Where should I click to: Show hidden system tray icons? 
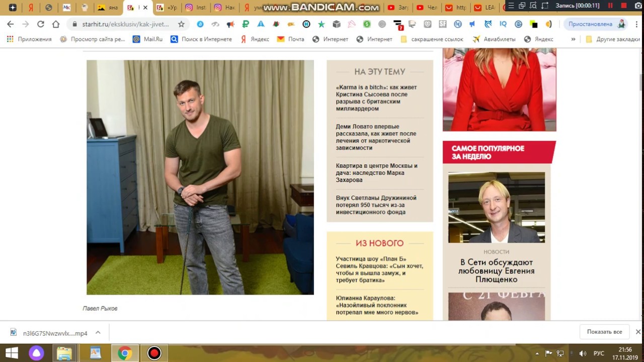[x=537, y=353]
